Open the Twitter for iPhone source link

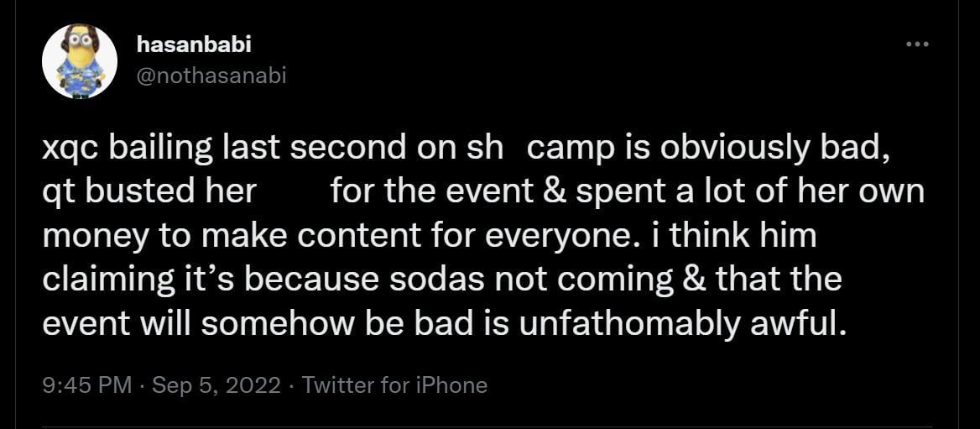click(394, 385)
